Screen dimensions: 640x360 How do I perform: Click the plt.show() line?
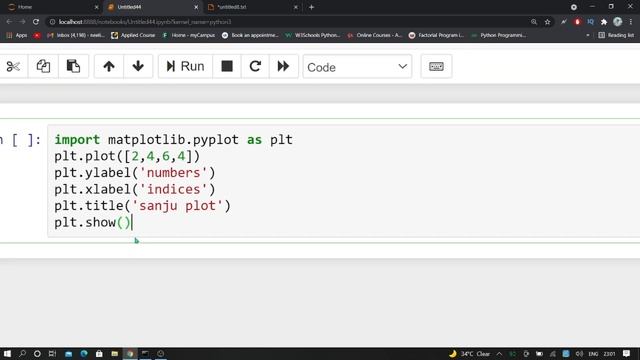93,222
